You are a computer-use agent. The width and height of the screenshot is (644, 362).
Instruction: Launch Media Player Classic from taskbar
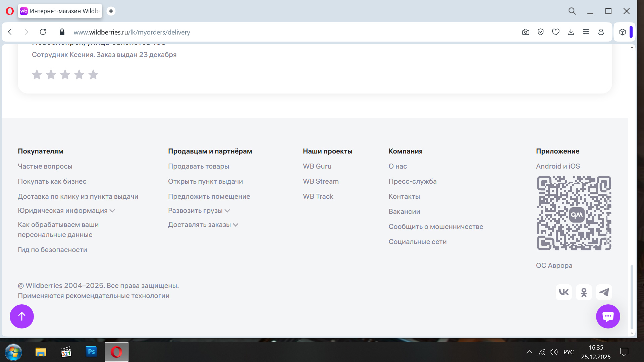coord(66,352)
